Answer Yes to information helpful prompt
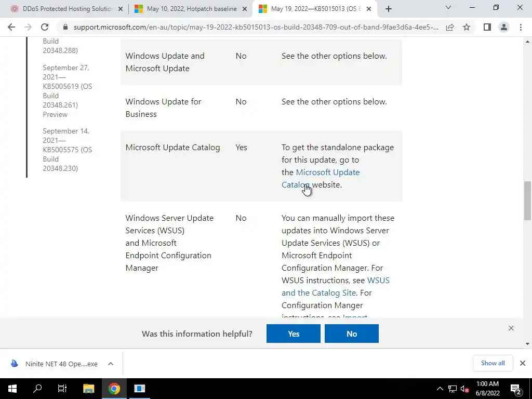The height and width of the screenshot is (399, 532). [294, 334]
